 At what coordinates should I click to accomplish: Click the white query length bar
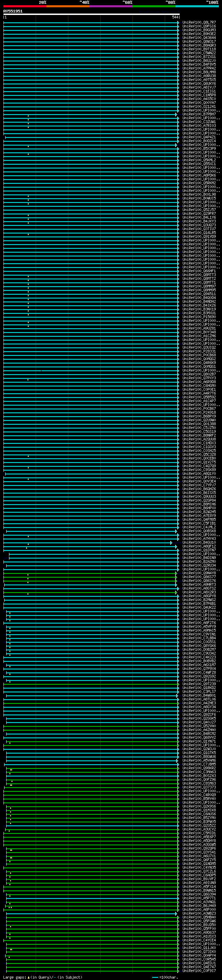pos(92,14)
